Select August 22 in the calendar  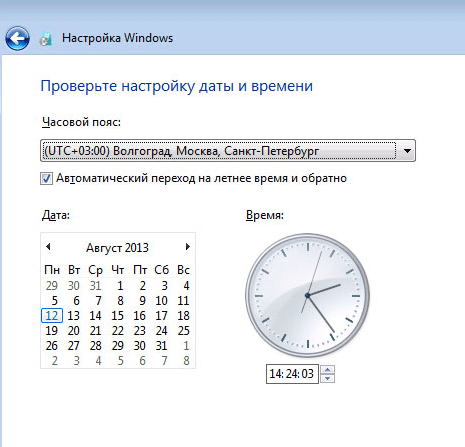pos(117,331)
